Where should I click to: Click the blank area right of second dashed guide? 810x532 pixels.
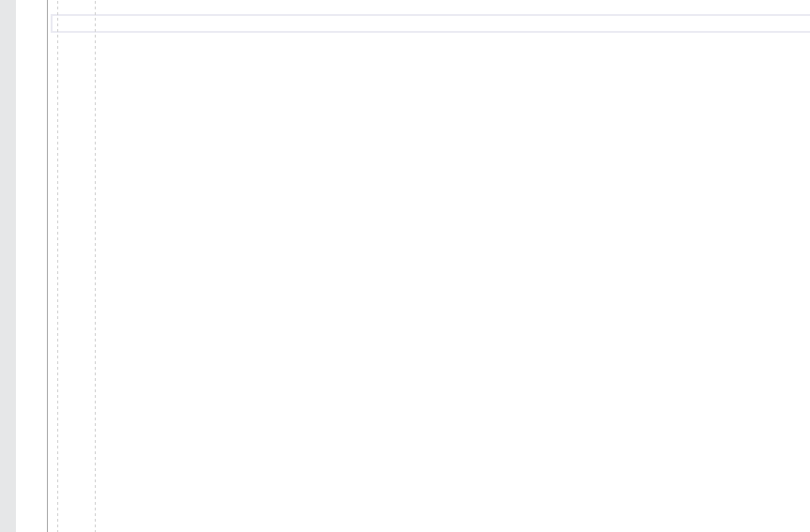point(452,282)
